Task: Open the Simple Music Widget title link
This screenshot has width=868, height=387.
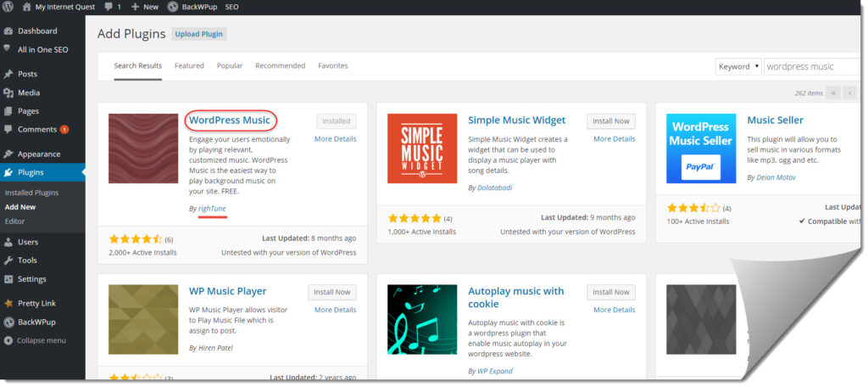Action: pos(517,120)
